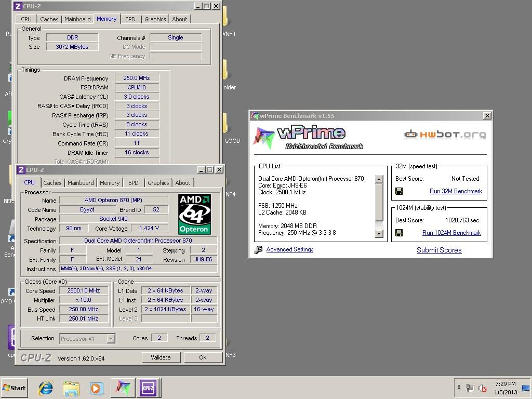Click the show desktop icon by the clock
This screenshot has height=399, width=532.
[526, 388]
